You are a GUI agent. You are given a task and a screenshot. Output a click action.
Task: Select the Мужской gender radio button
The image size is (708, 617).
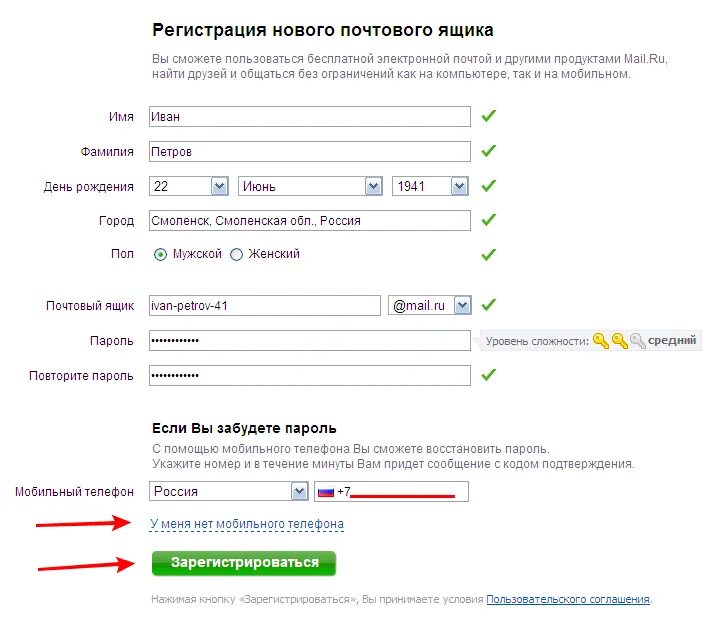click(160, 255)
